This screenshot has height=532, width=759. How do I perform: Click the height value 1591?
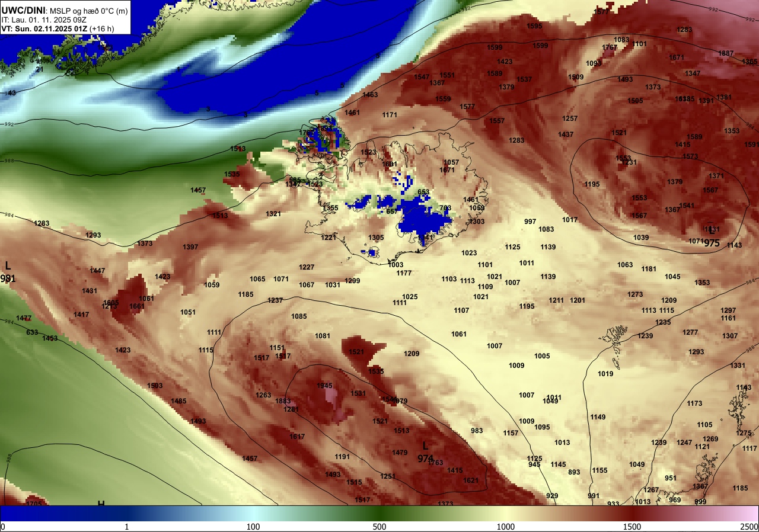(x=751, y=145)
